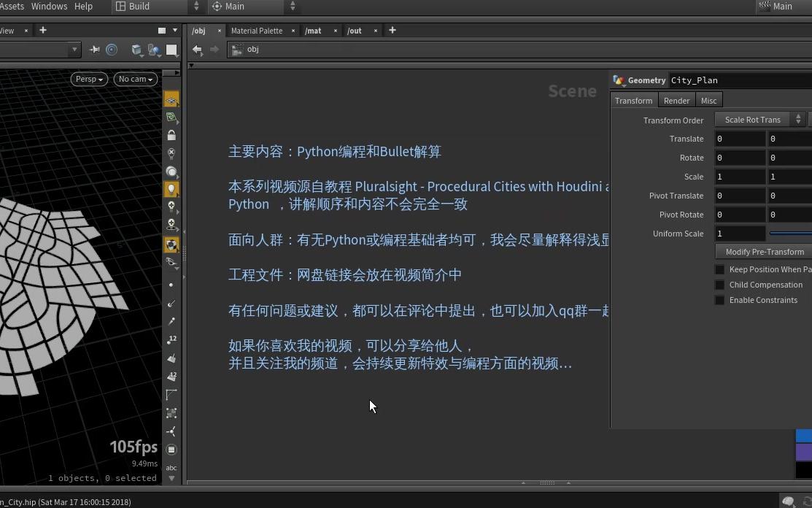Open the No cam camera dropdown
Image resolution: width=812 pixels, height=508 pixels.
tap(135, 79)
